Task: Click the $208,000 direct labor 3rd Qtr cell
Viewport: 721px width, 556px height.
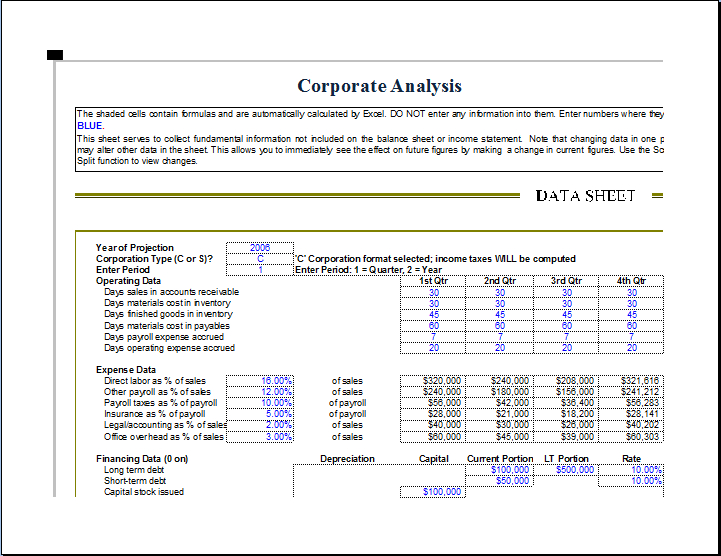Action: pyautogui.click(x=566, y=381)
